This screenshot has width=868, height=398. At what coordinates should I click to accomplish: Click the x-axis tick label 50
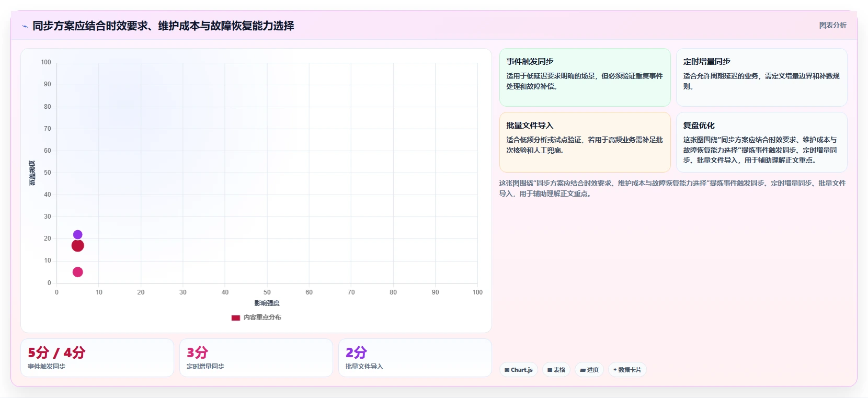[x=267, y=292]
